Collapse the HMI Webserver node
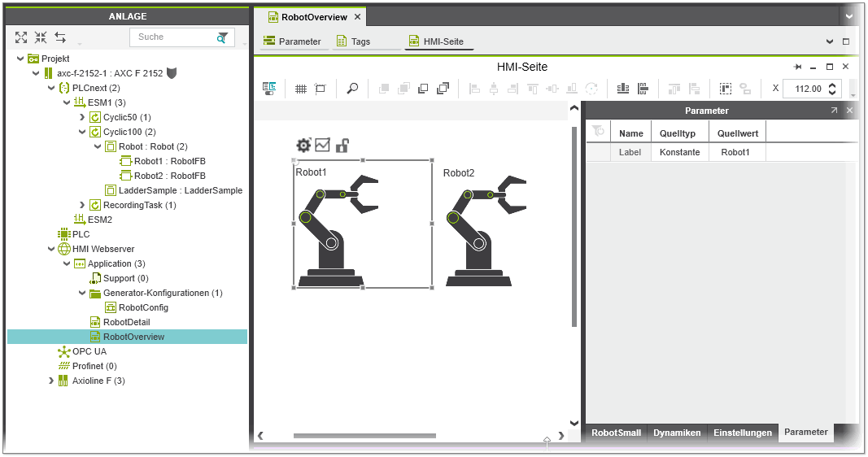 pyautogui.click(x=51, y=249)
